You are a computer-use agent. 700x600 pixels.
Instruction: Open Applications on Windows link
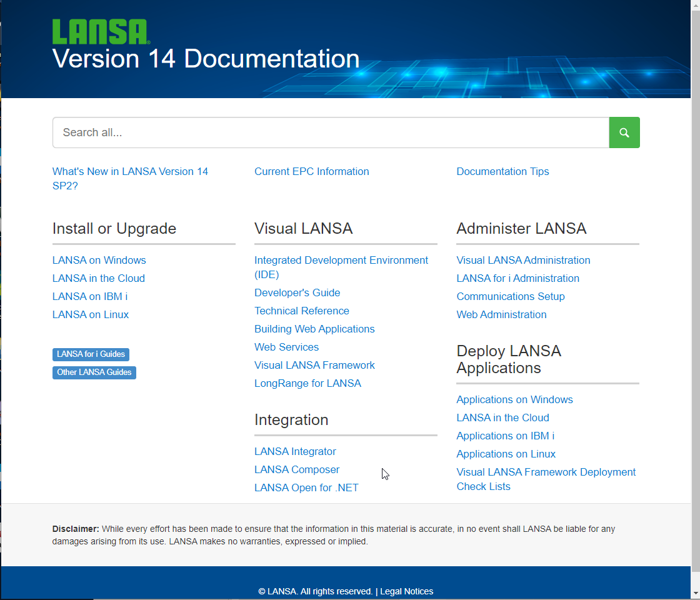point(515,399)
